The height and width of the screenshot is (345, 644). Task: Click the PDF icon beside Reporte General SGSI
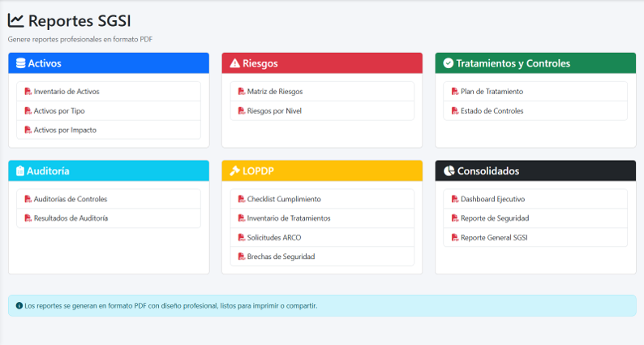click(455, 237)
